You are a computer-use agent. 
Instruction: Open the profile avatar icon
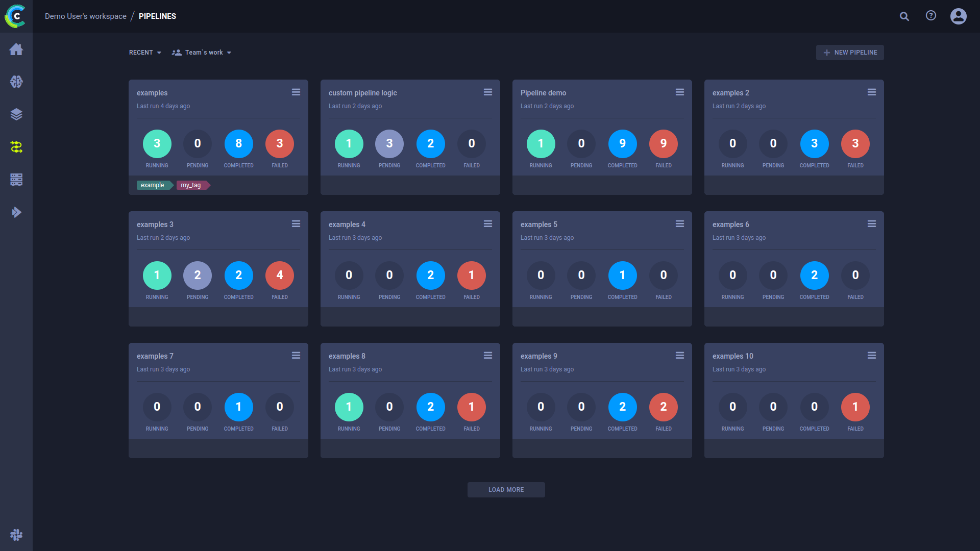[959, 16]
